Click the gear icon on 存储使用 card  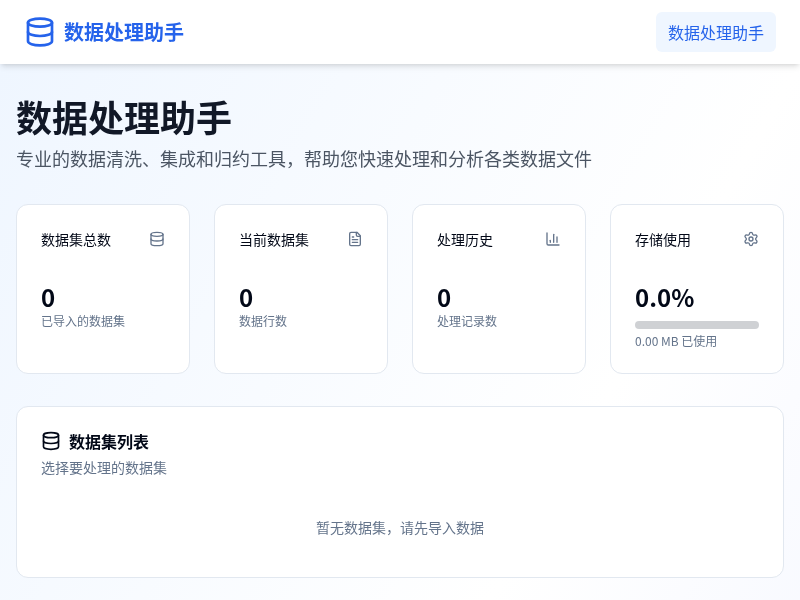coord(751,239)
